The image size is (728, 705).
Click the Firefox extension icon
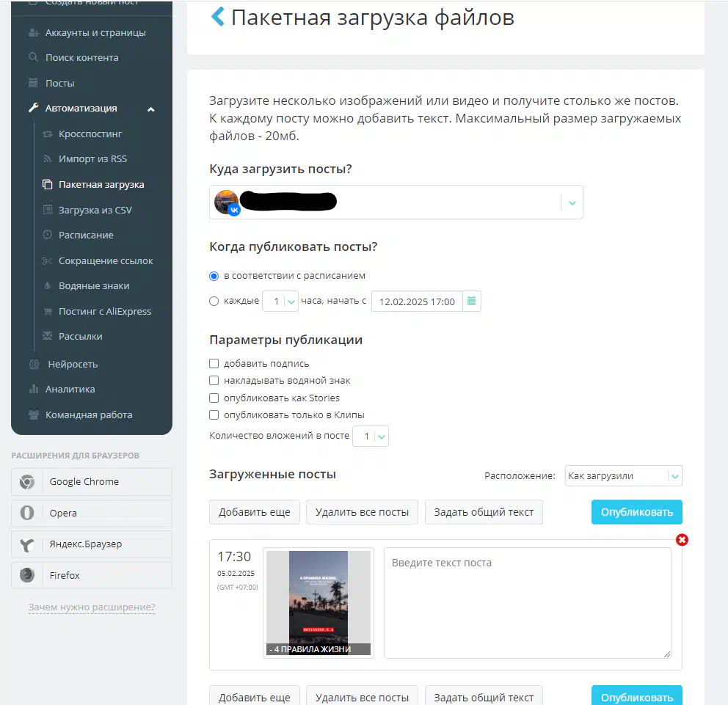[27, 575]
